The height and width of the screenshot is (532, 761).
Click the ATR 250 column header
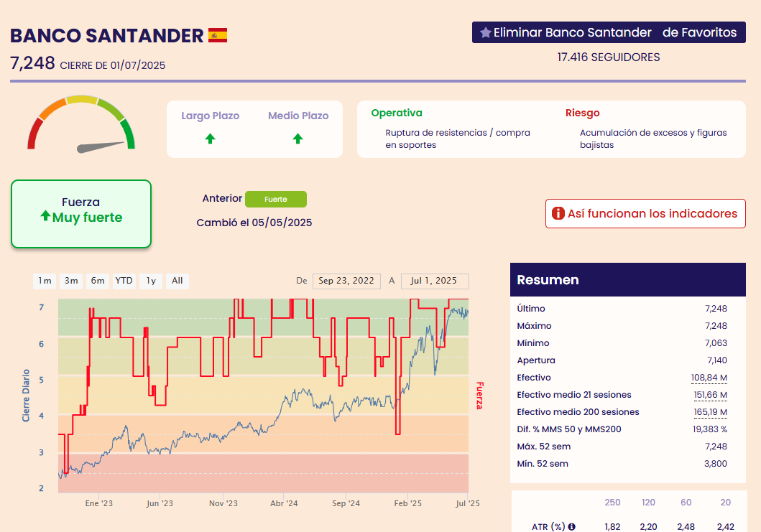612,503
